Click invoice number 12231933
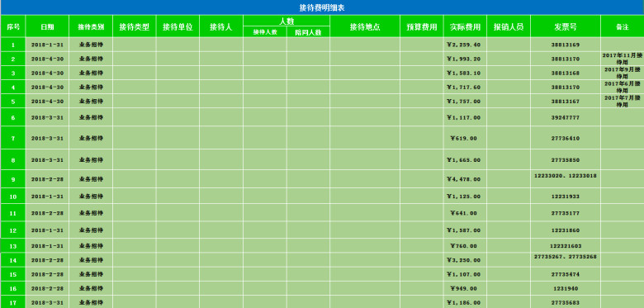 pos(566,197)
